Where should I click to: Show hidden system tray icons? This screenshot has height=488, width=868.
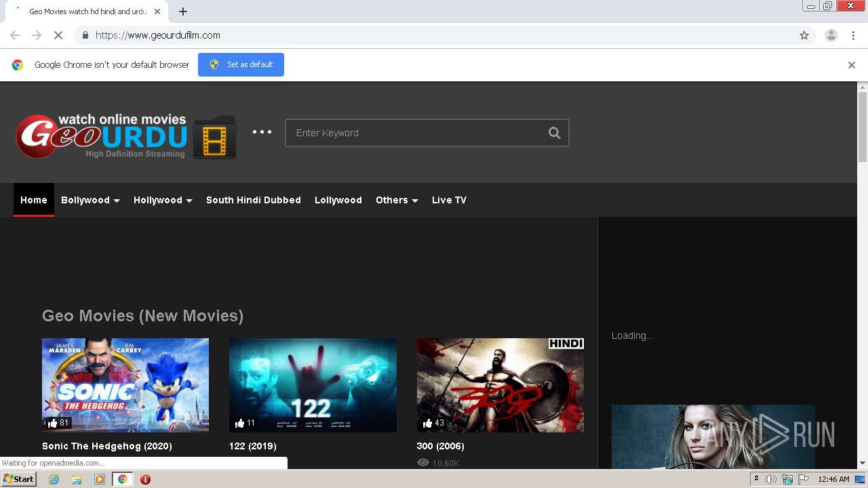pos(756,479)
